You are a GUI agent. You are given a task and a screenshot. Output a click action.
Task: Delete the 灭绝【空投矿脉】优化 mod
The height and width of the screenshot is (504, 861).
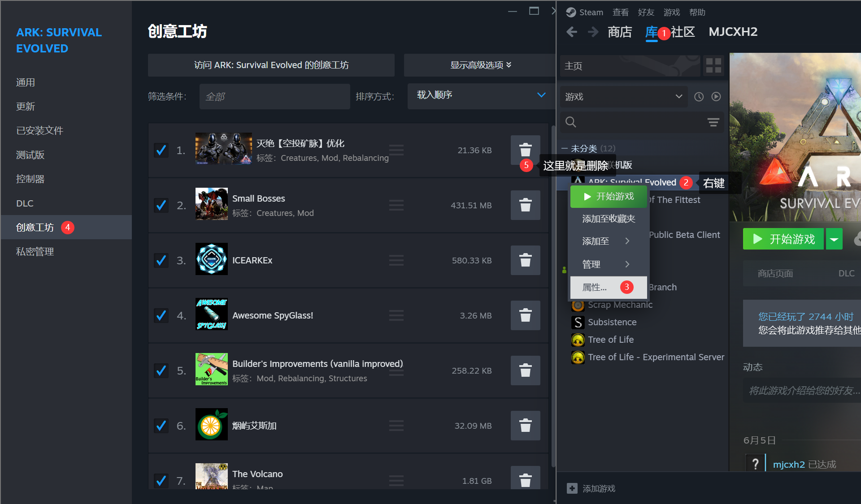(525, 150)
